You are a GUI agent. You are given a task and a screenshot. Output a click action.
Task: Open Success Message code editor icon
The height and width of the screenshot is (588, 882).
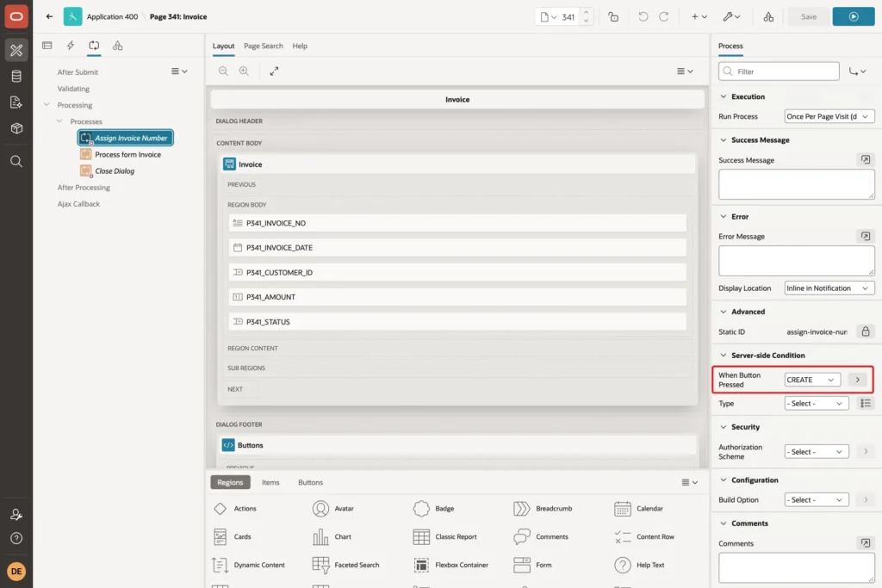pos(865,159)
